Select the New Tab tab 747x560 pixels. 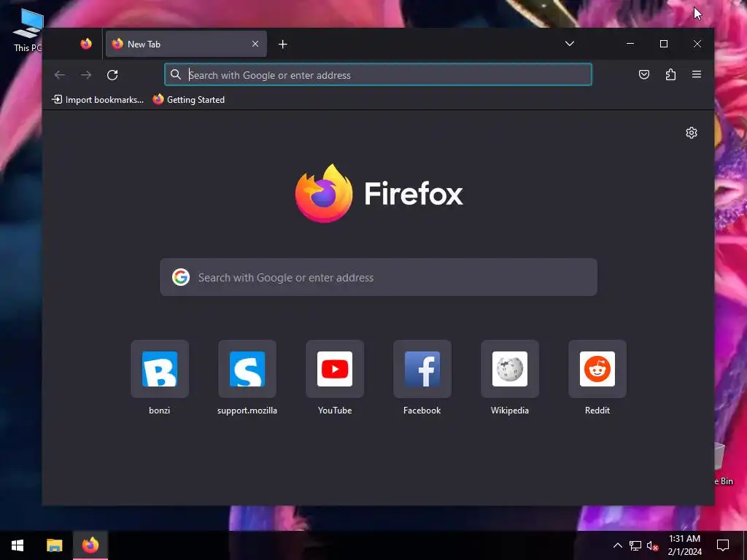[186, 44]
